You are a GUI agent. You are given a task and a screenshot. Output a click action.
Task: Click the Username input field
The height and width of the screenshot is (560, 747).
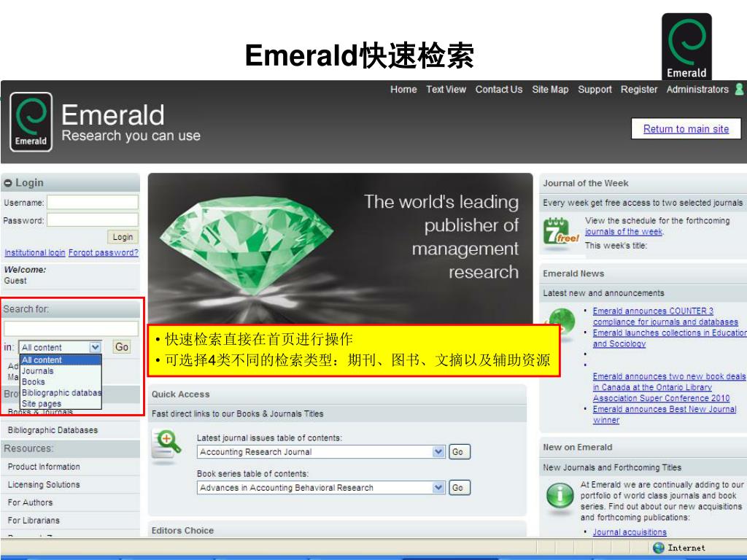click(93, 203)
